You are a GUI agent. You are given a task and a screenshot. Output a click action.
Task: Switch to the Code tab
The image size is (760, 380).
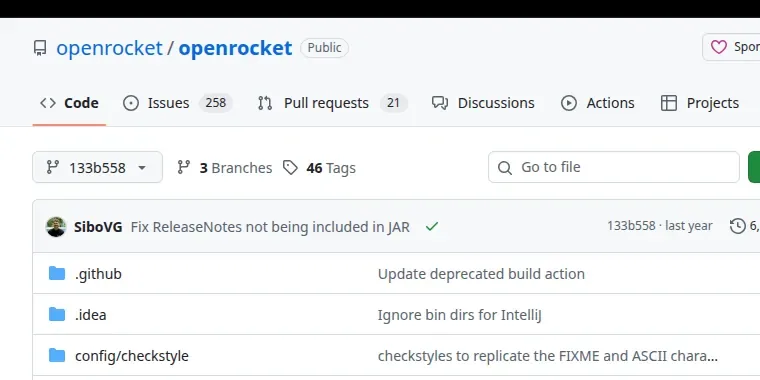[69, 103]
